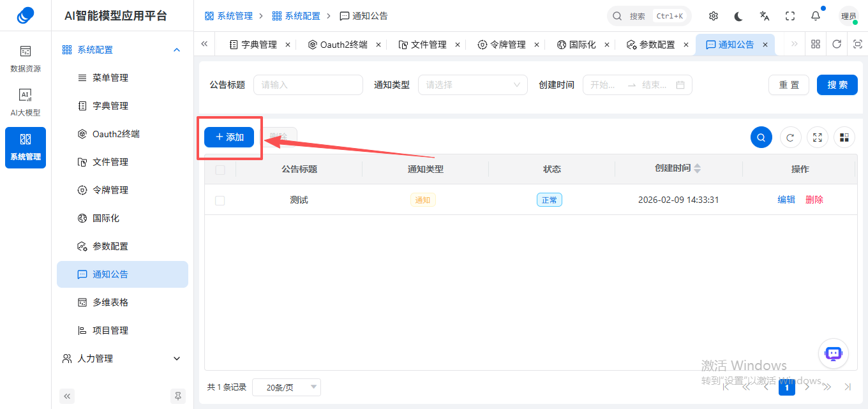This screenshot has height=409, width=868.
Task: Expand table to fullscreen icon
Action: point(818,137)
